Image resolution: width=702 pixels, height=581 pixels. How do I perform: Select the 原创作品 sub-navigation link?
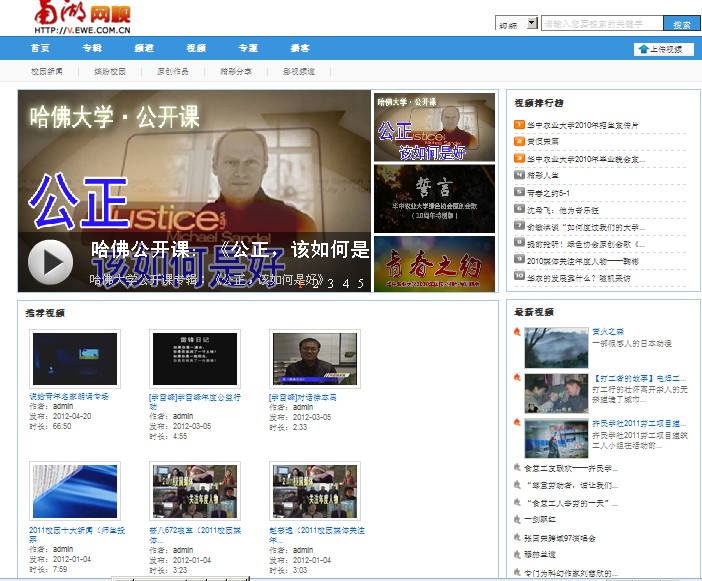tap(173, 71)
